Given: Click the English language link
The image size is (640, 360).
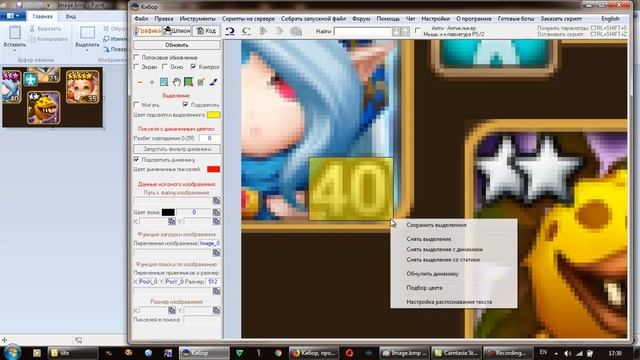Looking at the screenshot, I should click(x=610, y=19).
